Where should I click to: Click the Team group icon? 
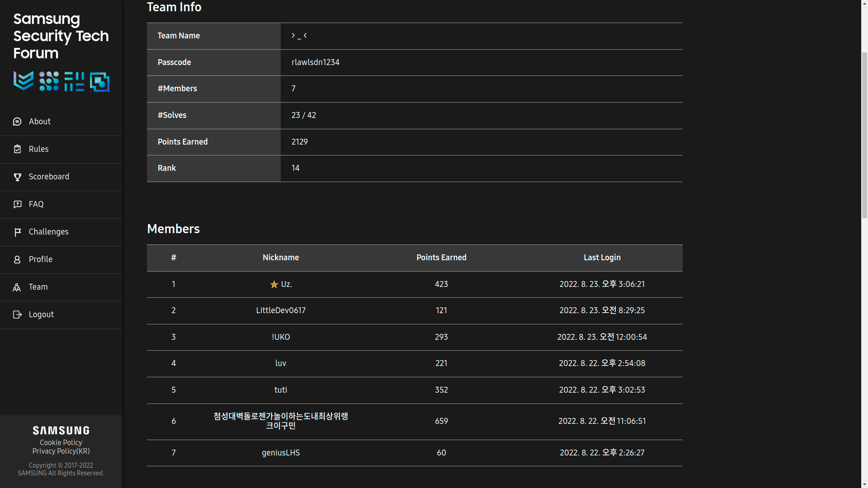pyautogui.click(x=17, y=287)
